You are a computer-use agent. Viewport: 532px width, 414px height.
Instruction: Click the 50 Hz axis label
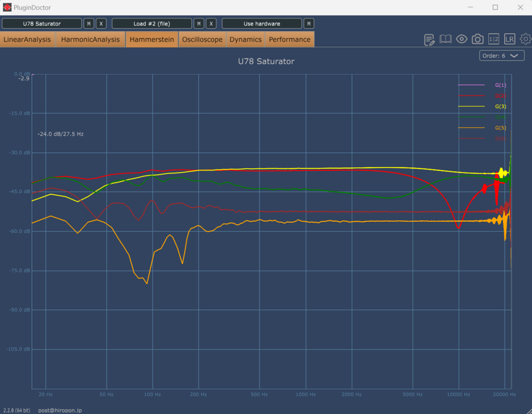[107, 394]
